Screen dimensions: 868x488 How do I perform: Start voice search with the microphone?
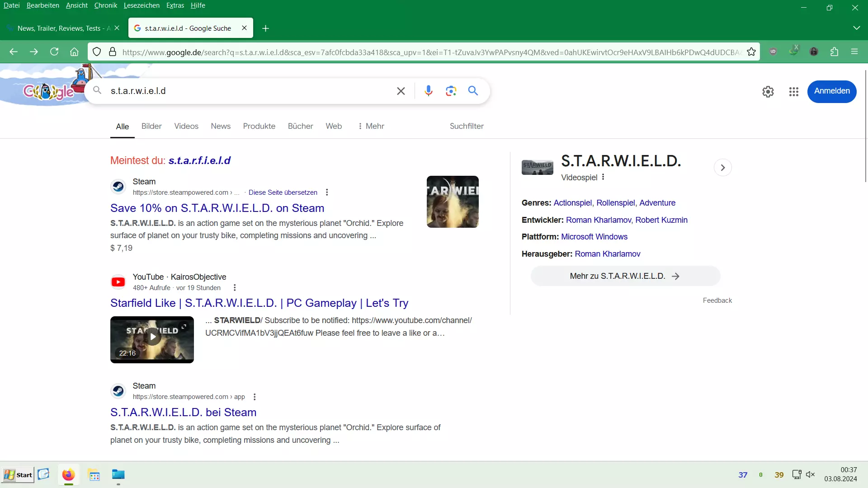click(429, 91)
